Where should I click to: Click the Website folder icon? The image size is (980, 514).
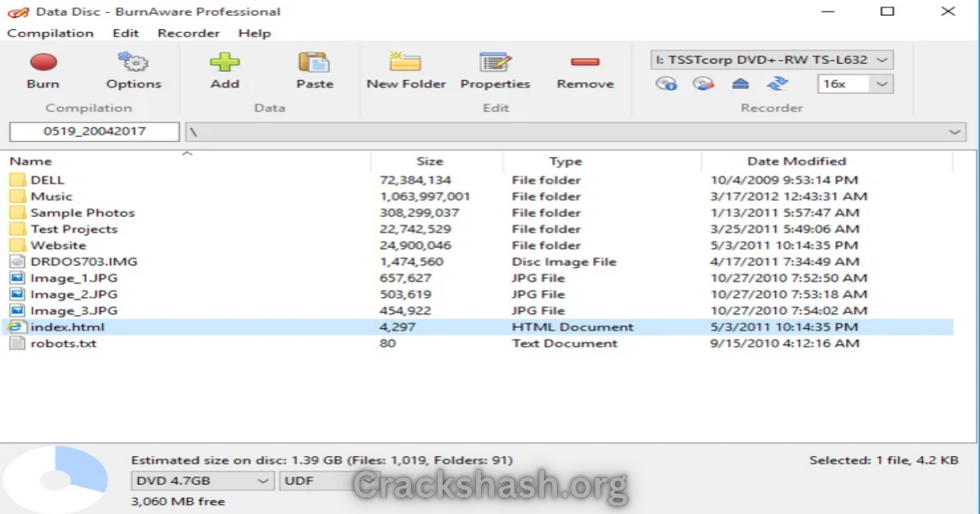point(18,246)
